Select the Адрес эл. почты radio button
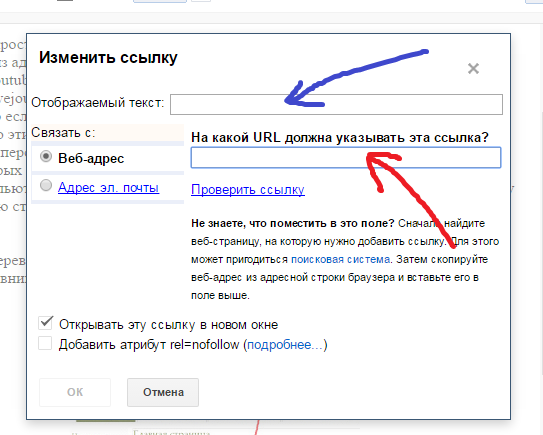This screenshot has height=435, width=543. click(46, 185)
